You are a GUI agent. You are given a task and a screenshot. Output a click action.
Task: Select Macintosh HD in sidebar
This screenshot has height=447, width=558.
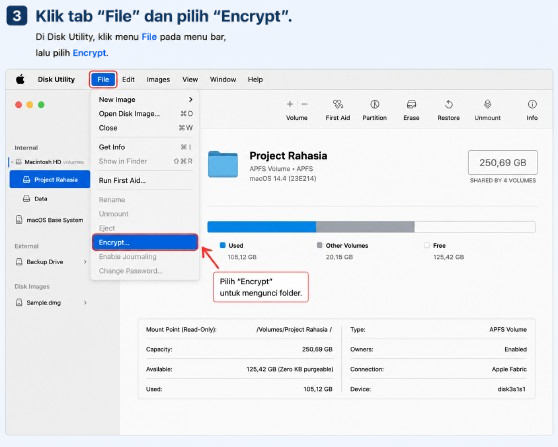tap(49, 162)
